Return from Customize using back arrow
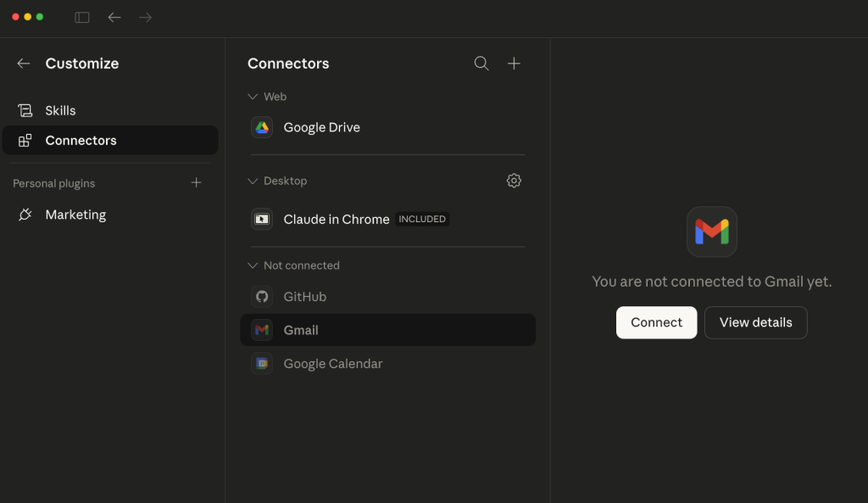This screenshot has height=503, width=868. point(24,64)
